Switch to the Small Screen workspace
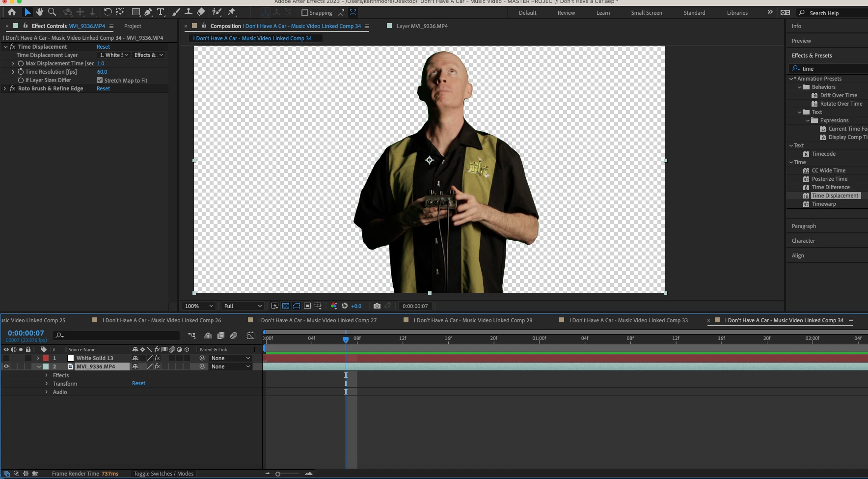868x479 pixels. tap(647, 13)
